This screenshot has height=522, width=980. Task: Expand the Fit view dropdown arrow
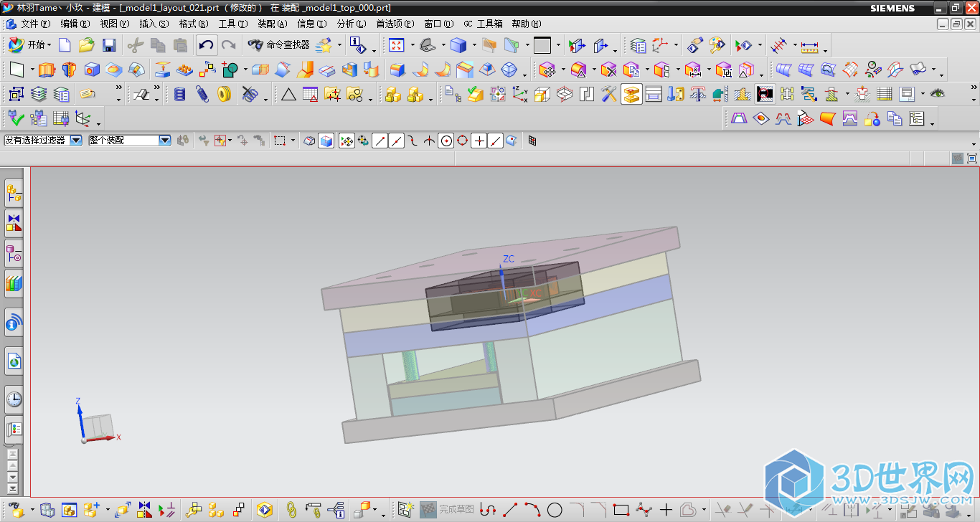click(x=413, y=45)
